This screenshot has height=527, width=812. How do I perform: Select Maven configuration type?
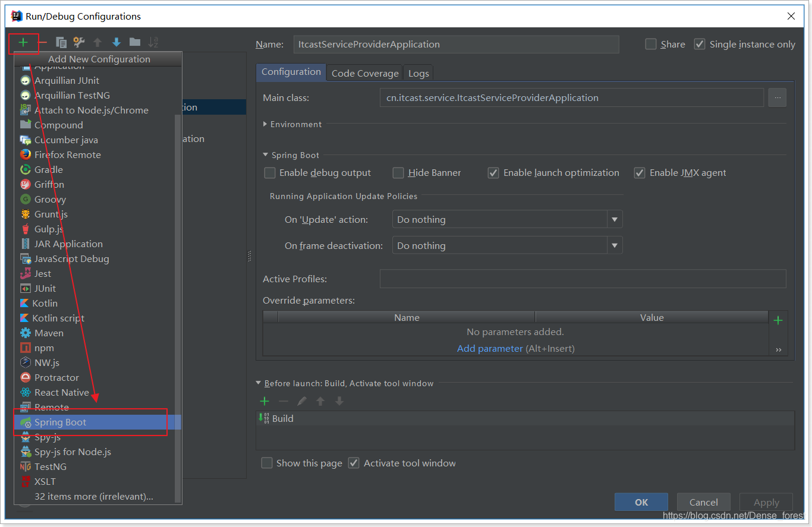point(95,333)
